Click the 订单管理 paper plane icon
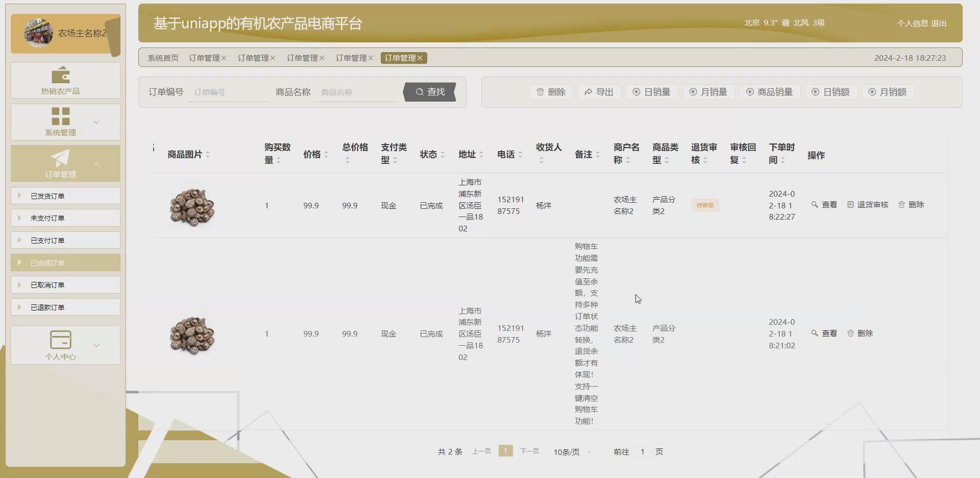The image size is (980, 478). tap(60, 158)
